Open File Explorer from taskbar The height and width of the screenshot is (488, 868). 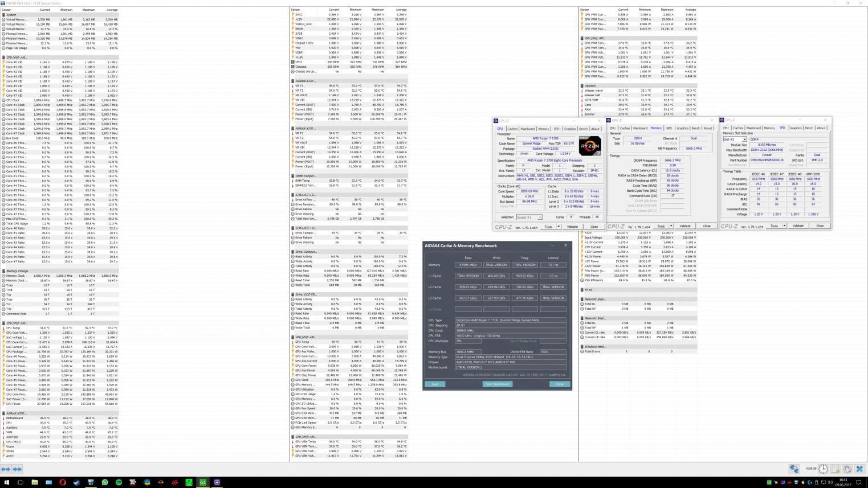pyautogui.click(x=35, y=482)
